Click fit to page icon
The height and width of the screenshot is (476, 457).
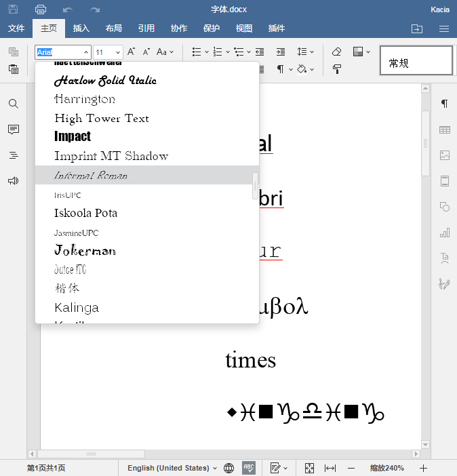[309, 468]
